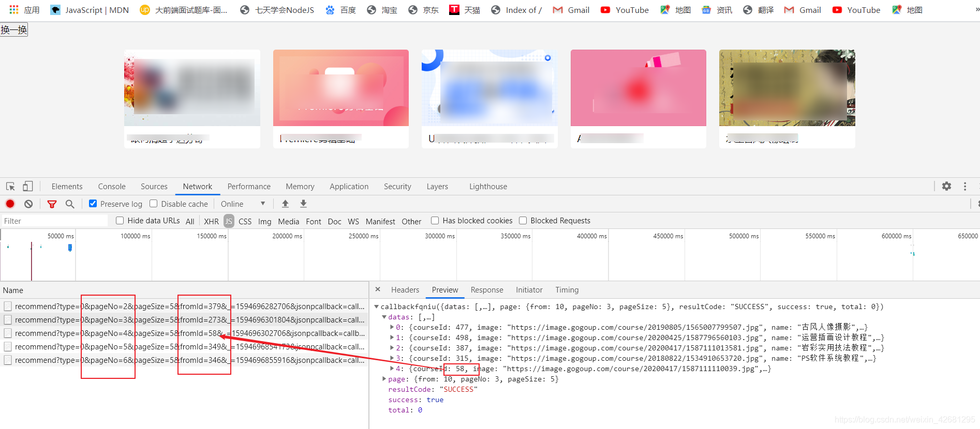Expand datas item 2 courseId 387
This screenshot has width=980, height=429.
coord(392,348)
